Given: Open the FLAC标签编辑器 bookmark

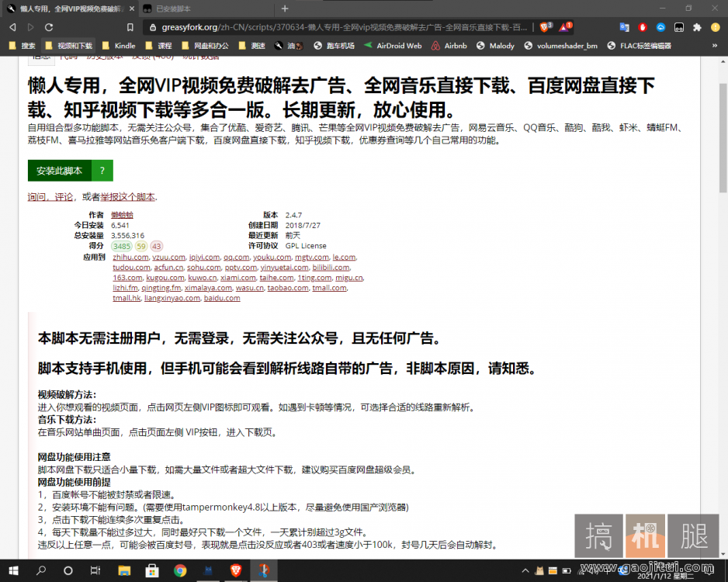Looking at the screenshot, I should coord(640,46).
